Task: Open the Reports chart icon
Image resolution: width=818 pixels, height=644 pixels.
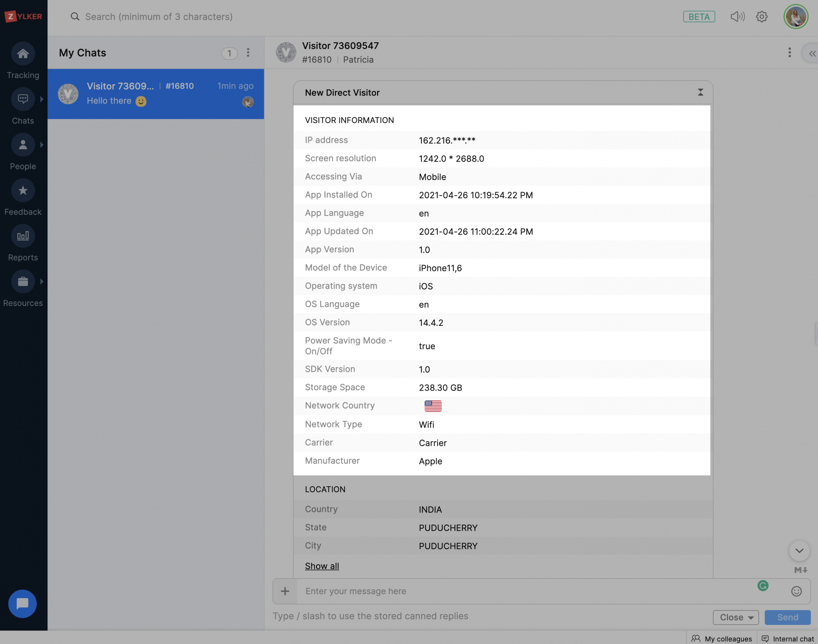Action: coord(23,236)
